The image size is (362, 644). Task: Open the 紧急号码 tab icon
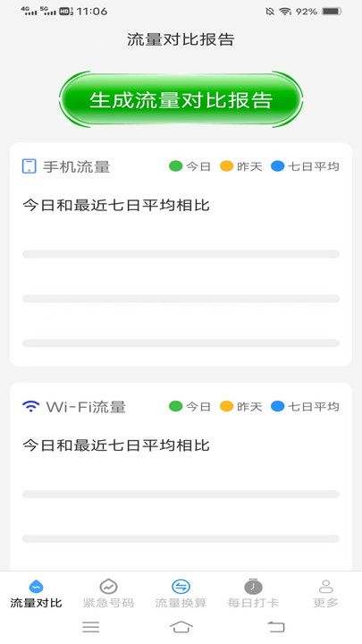pos(108,587)
